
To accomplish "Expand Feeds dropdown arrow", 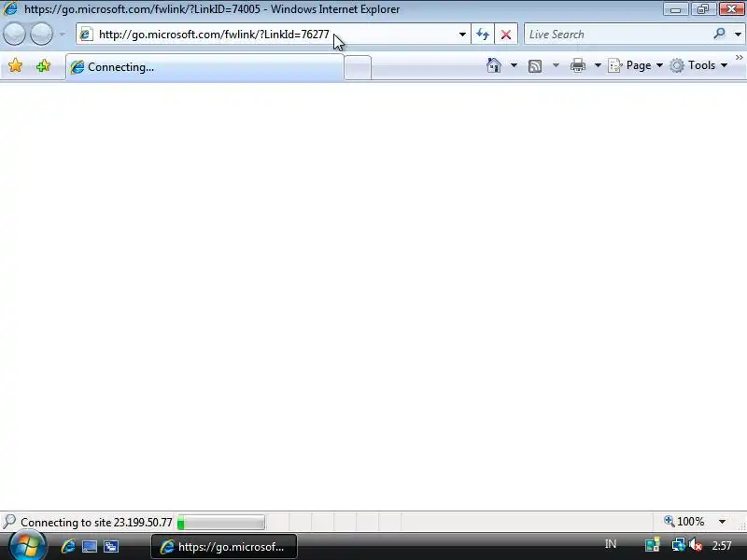I will (x=556, y=65).
